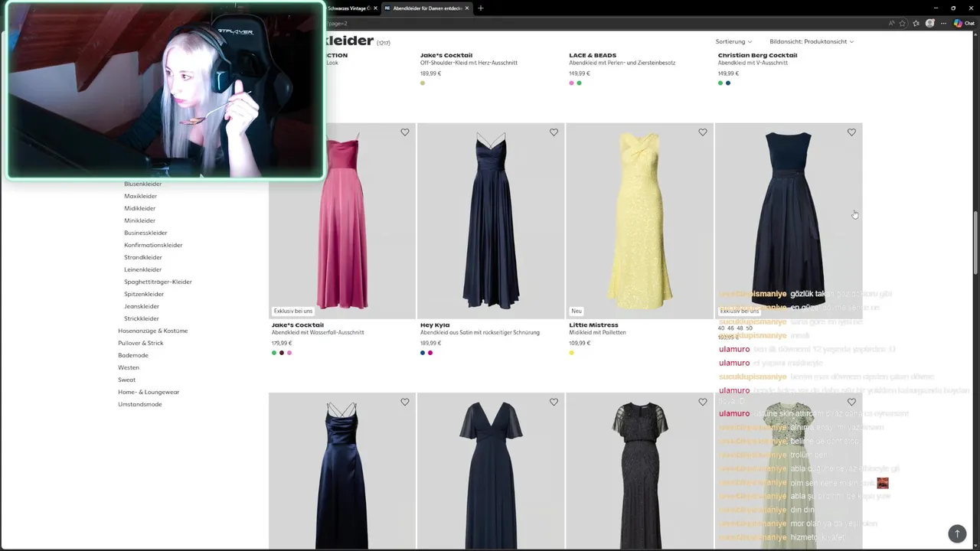This screenshot has width=980, height=551.
Task: Open a new browser tab
Action: point(481,8)
